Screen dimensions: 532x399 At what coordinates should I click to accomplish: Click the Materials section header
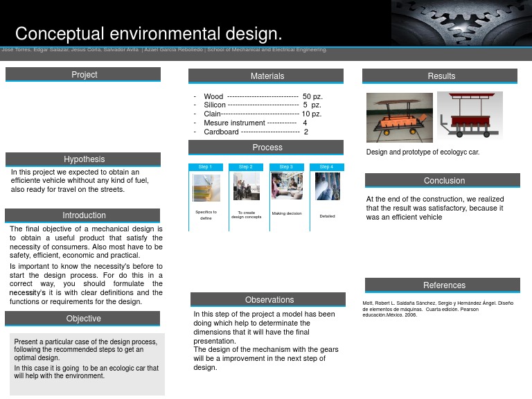[x=266, y=76]
